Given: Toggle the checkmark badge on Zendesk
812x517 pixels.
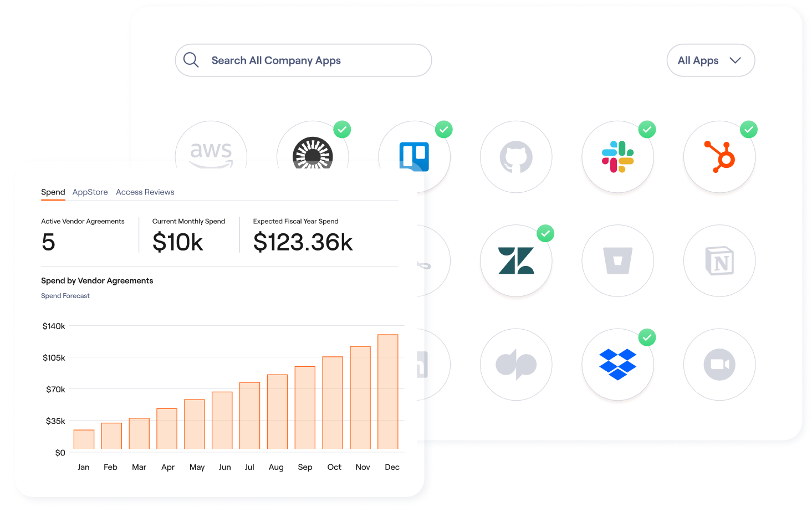Looking at the screenshot, I should coord(545,233).
